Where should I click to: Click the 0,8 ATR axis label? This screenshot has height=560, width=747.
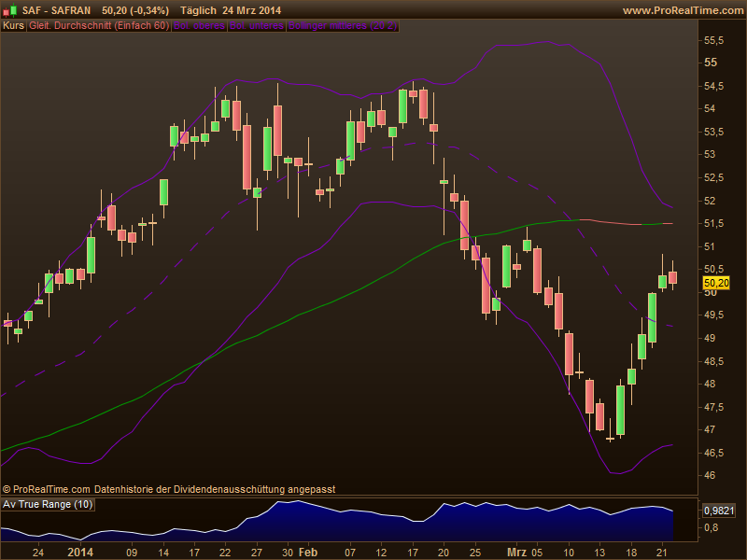pyautogui.click(x=711, y=527)
